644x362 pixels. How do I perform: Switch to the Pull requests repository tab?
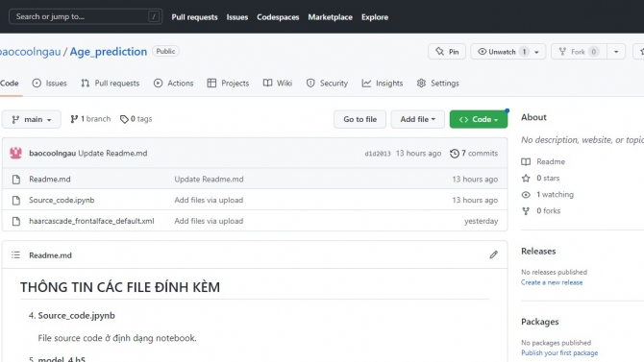(x=111, y=84)
